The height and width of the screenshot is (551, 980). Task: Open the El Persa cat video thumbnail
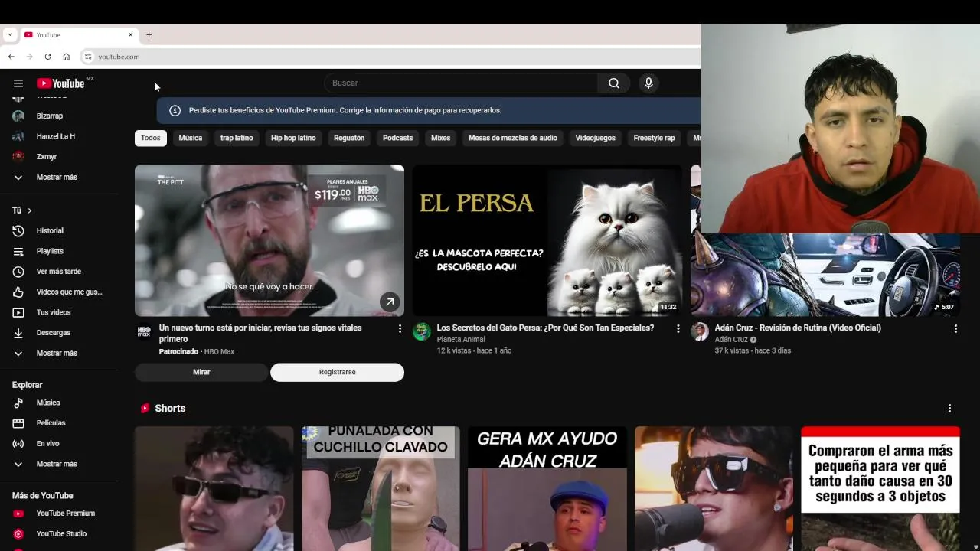[x=547, y=240]
